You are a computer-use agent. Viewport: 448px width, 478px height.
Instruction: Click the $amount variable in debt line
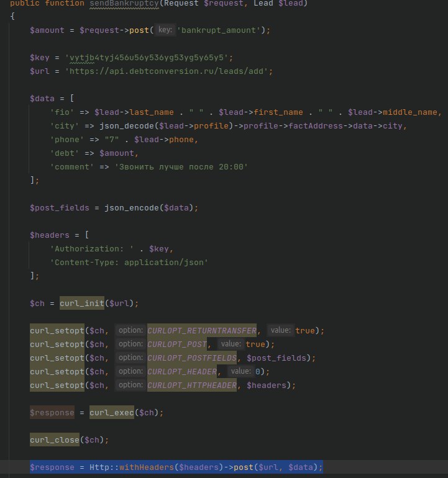[x=117, y=153]
